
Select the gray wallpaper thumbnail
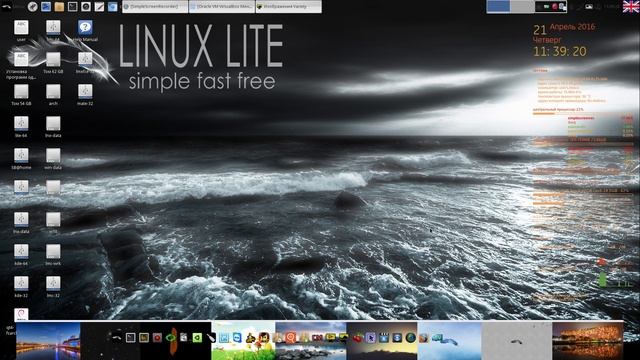(x=517, y=341)
